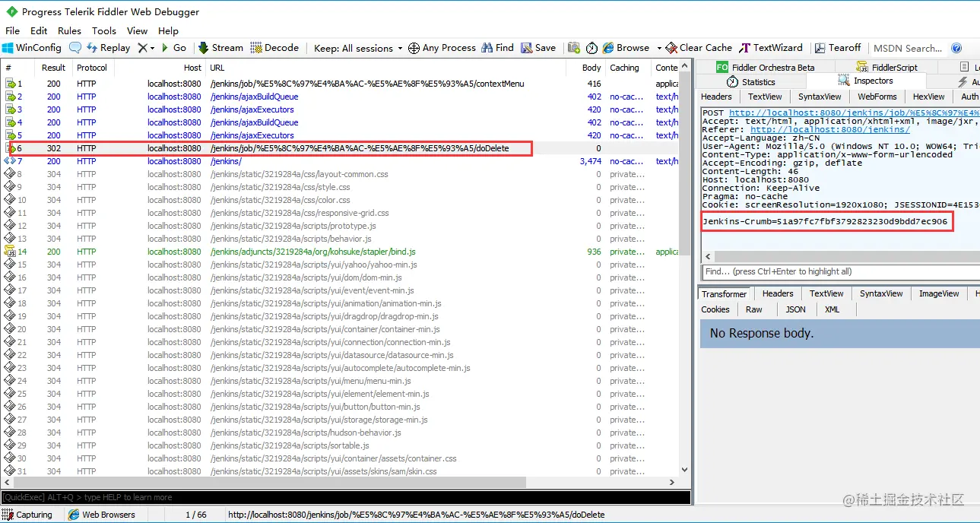Click the QuickExec command box
Screen dimensions: 980x523
click(x=345, y=497)
